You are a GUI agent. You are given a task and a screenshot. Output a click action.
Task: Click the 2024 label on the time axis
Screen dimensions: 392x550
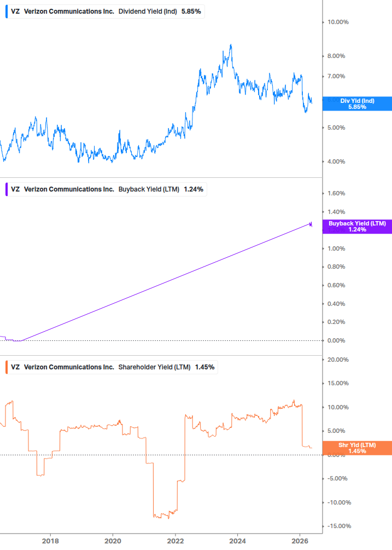[237, 541]
